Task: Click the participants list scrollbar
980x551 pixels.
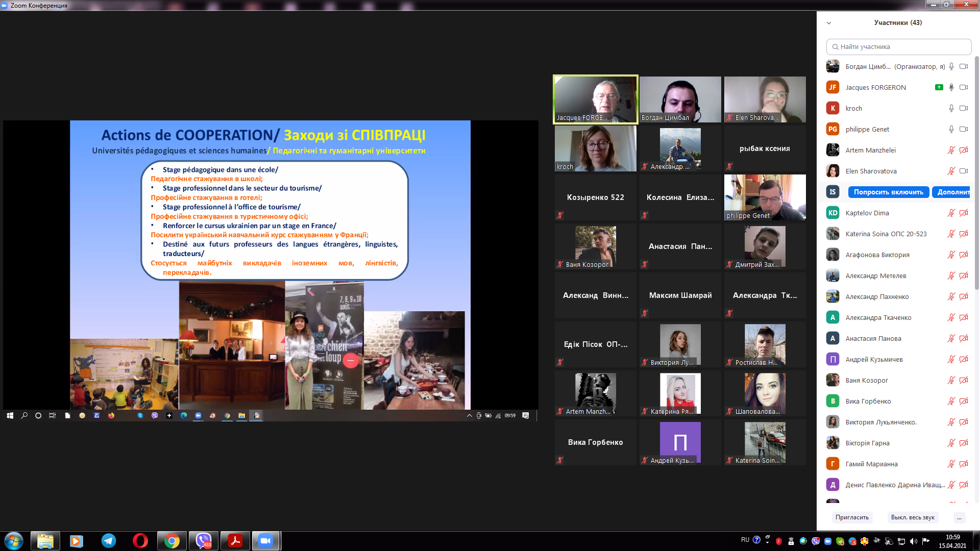Action: 976,173
